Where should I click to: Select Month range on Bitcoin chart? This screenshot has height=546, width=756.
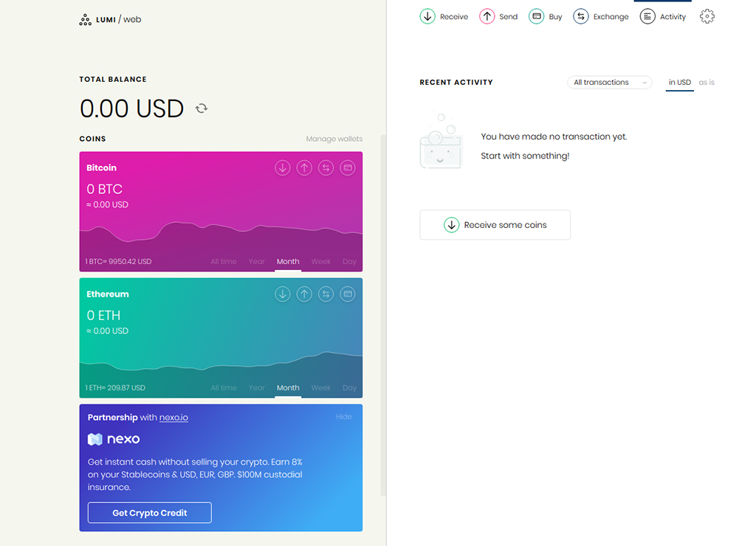(288, 262)
